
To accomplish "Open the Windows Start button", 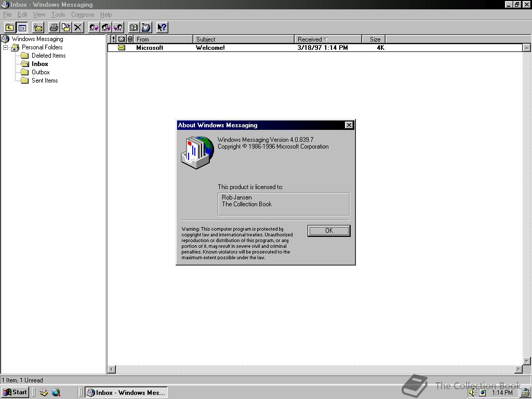I will point(15,393).
